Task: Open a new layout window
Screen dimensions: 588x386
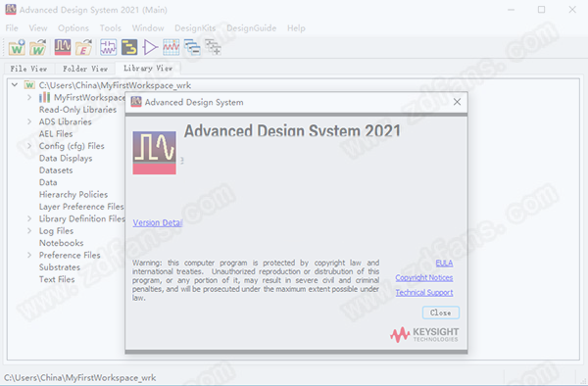Action: (129, 47)
